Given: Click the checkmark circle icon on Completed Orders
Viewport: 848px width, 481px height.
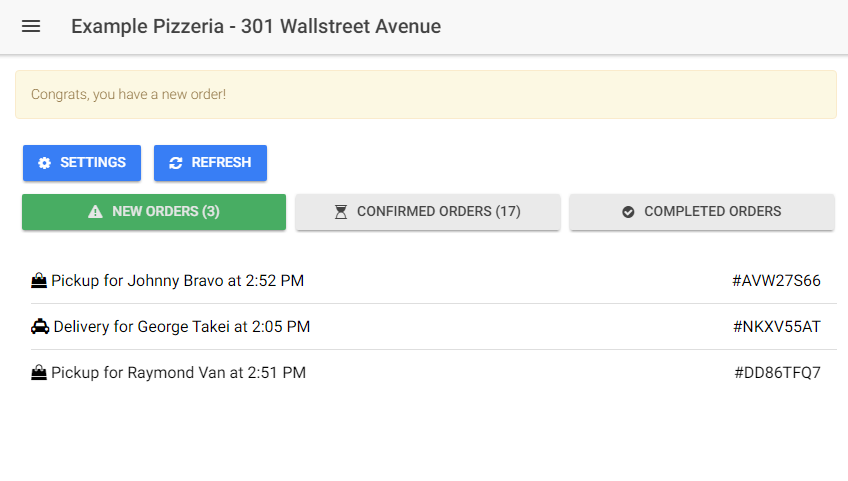Looking at the screenshot, I should point(628,212).
